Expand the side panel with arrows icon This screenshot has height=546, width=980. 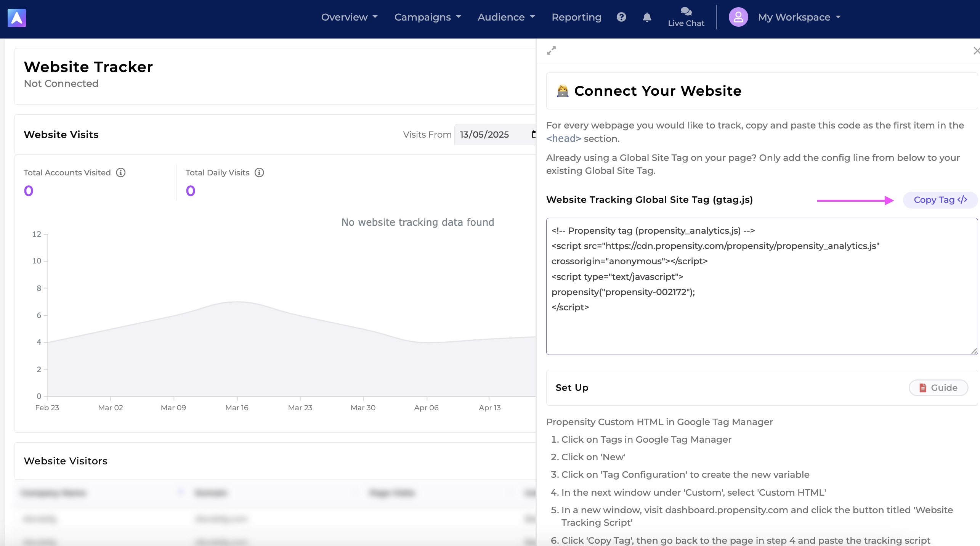(x=552, y=50)
